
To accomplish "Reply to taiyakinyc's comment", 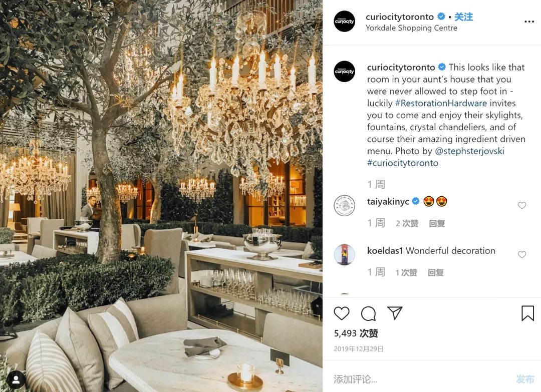I will coord(437,223).
